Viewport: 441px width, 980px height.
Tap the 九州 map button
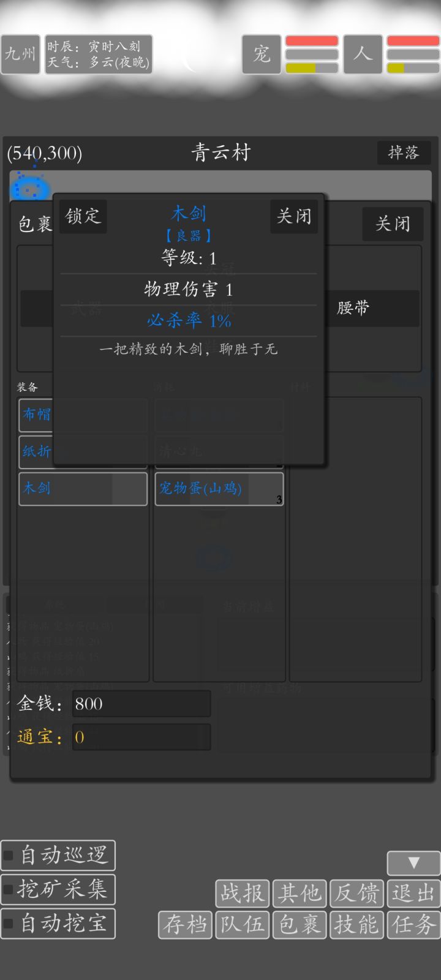(20, 55)
